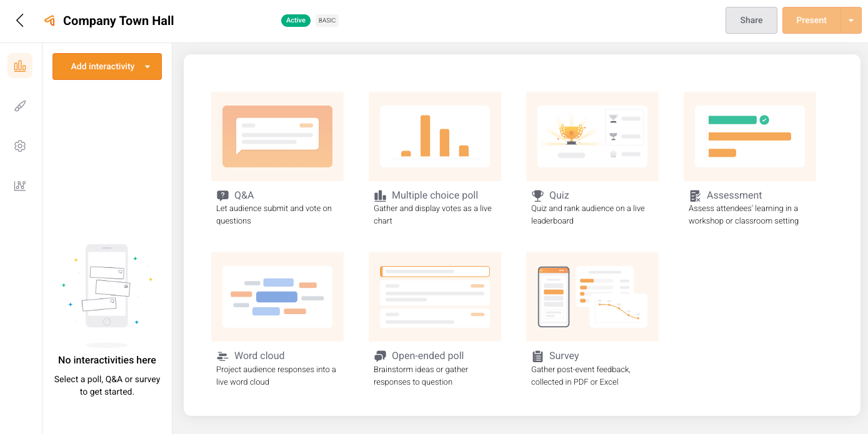Click the Active status badge
Screen dimensions: 868x434
pyautogui.click(x=296, y=21)
